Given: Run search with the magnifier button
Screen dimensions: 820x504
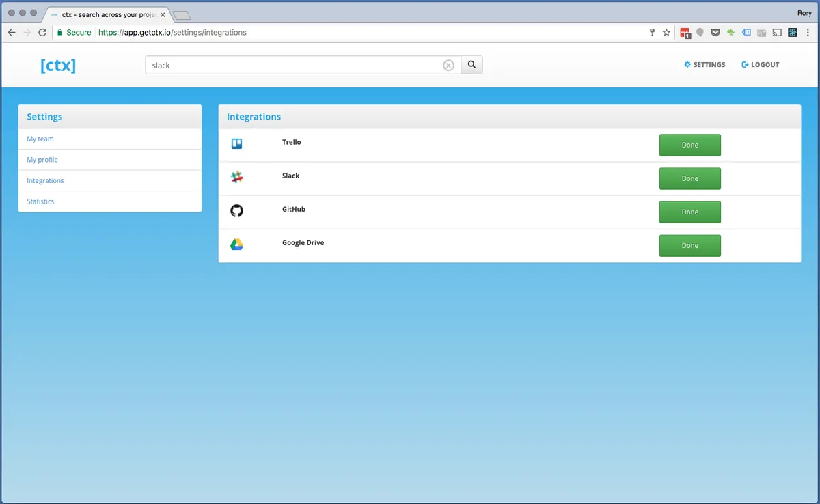Looking at the screenshot, I should point(472,65).
